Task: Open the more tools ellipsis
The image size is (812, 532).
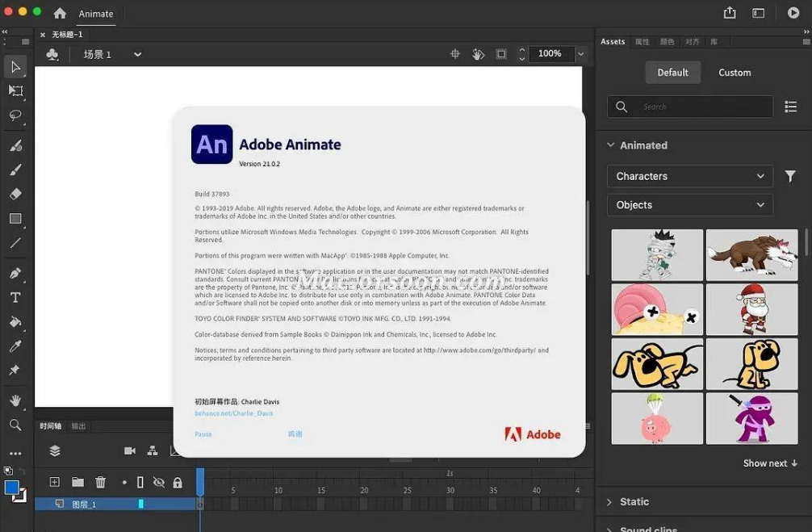Action: (15, 453)
